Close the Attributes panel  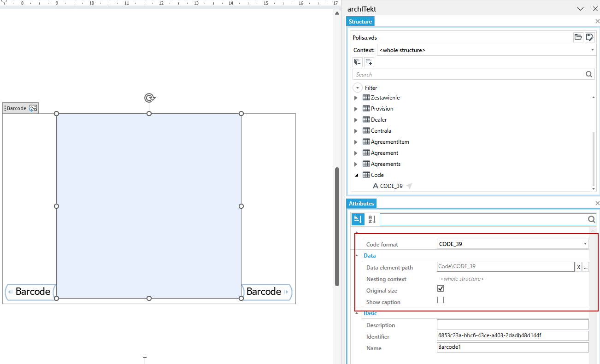tap(597, 203)
